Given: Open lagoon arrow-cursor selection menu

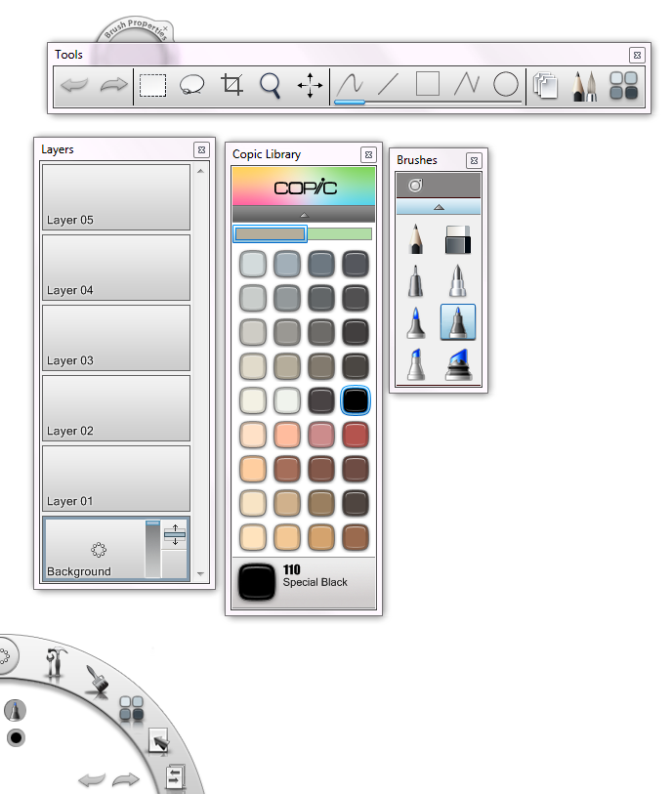Looking at the screenshot, I should click(x=159, y=742).
